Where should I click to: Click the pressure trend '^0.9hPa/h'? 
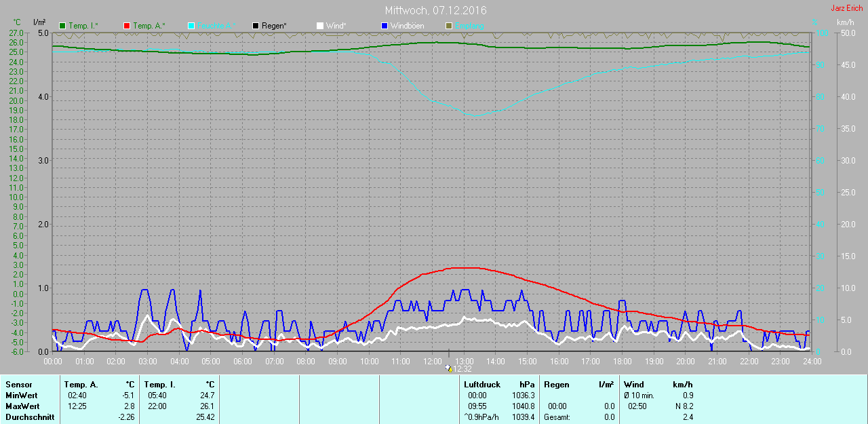coord(480,417)
